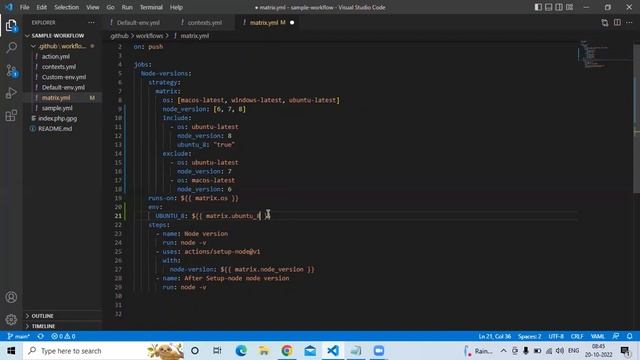This screenshot has height=360, width=640.
Task: Click Open Changes icon in editor toolbar
Action: coord(604,22)
